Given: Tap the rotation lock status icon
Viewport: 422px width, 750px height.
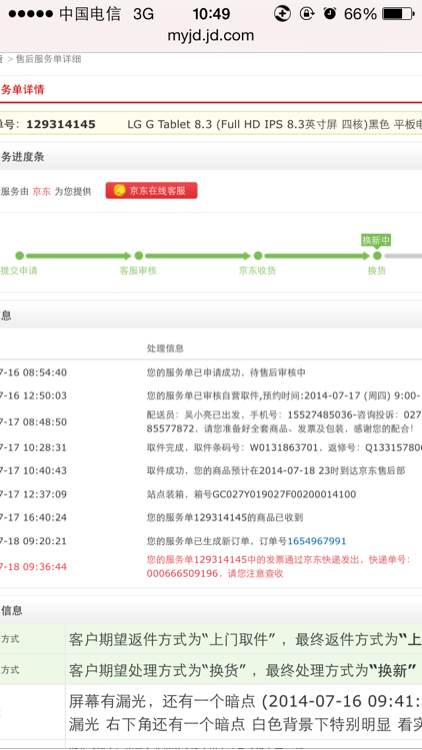Looking at the screenshot, I should pyautogui.click(x=307, y=14).
